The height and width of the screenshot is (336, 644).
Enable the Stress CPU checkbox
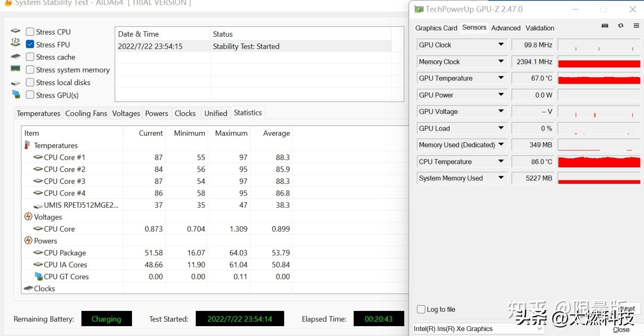[30, 32]
